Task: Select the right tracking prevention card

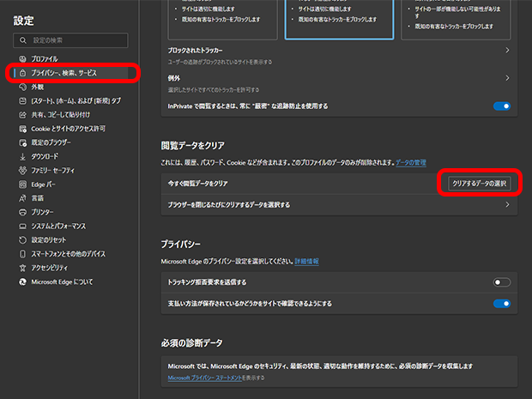Action: tap(456, 20)
